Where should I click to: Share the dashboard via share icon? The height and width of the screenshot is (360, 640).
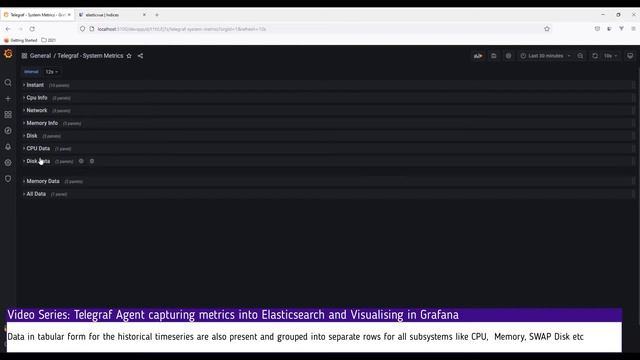[140, 56]
